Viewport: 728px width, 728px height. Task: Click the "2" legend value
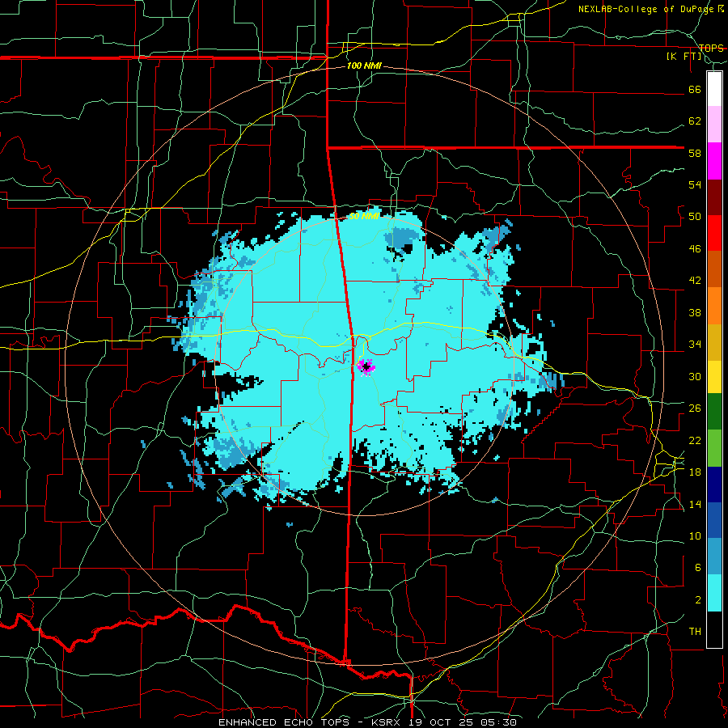(698, 600)
